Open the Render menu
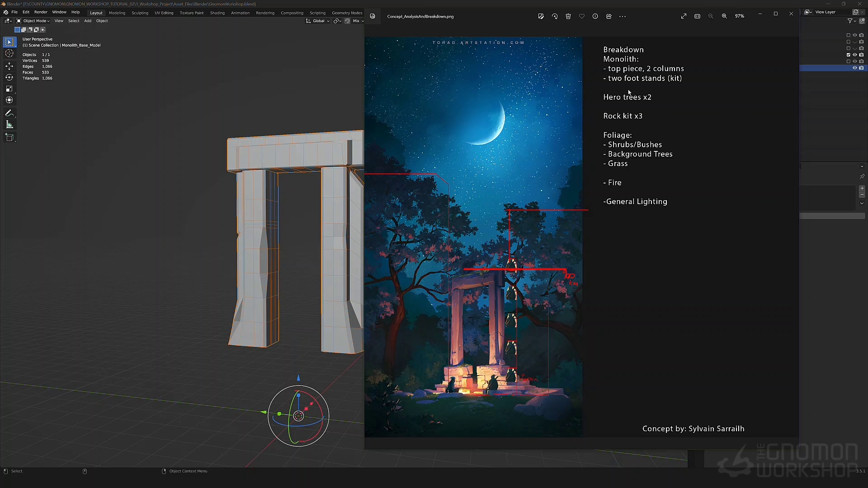 pos(41,12)
